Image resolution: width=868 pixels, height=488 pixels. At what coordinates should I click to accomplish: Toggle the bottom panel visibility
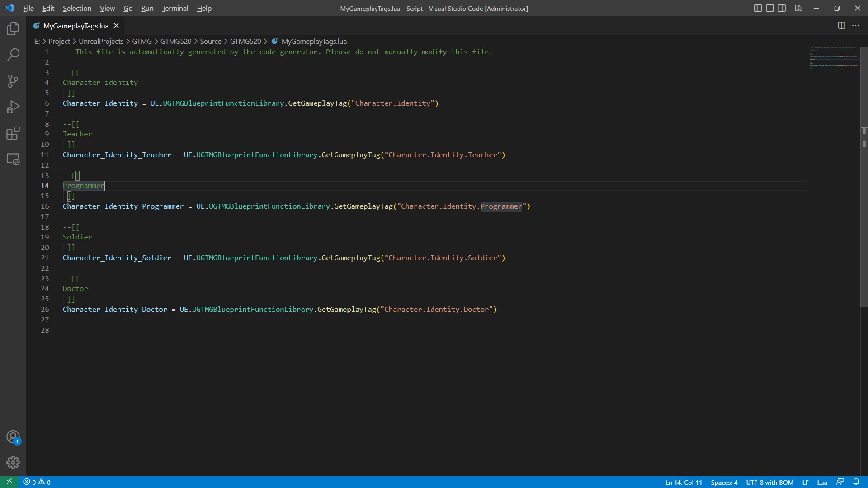pos(769,8)
